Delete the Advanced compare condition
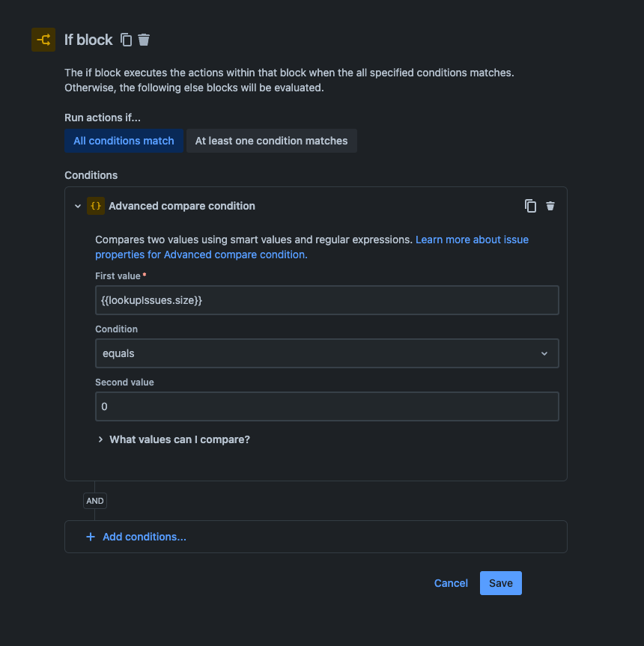This screenshot has width=644, height=646. coord(550,206)
